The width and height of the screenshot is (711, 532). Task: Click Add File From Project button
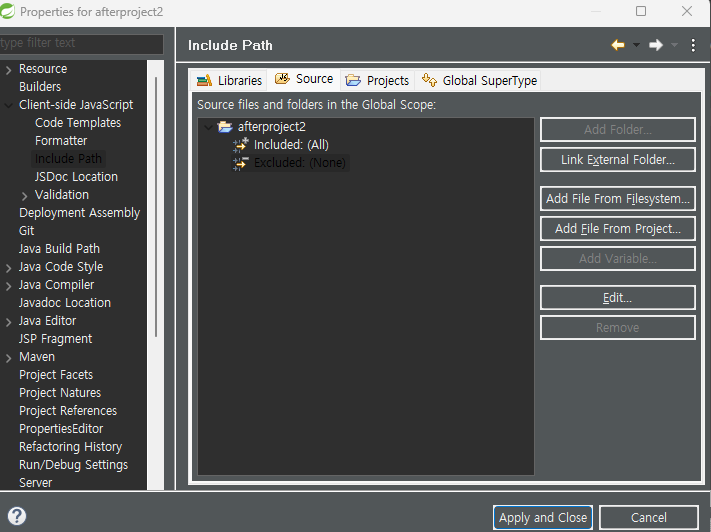(618, 229)
